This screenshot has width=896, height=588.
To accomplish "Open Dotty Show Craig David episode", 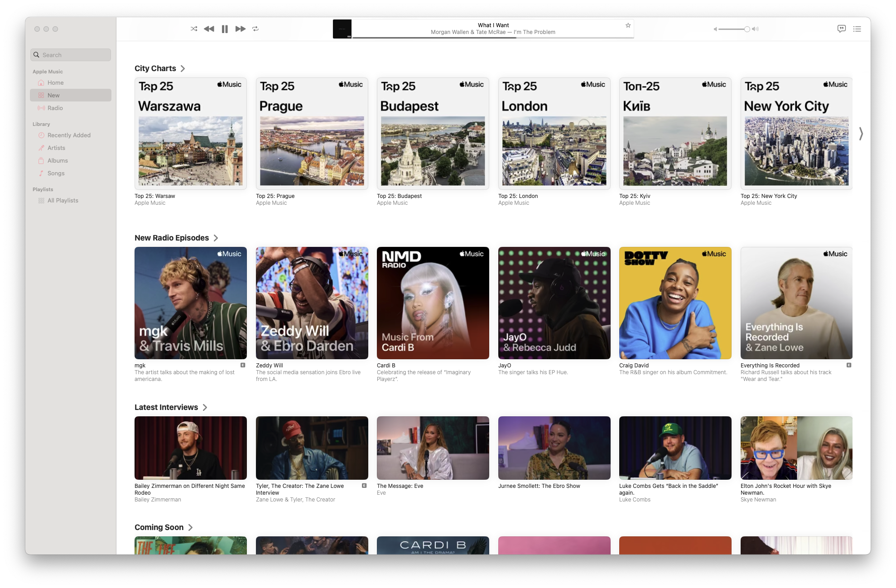I will point(675,303).
